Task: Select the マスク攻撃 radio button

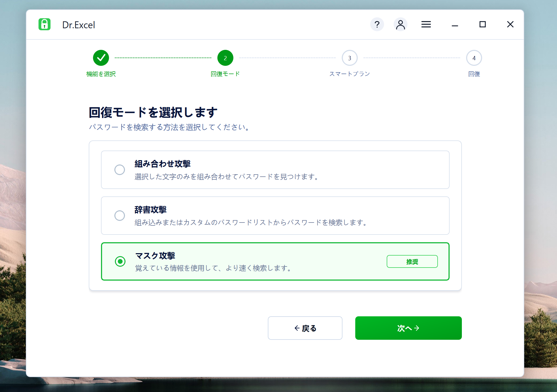Action: click(120, 261)
